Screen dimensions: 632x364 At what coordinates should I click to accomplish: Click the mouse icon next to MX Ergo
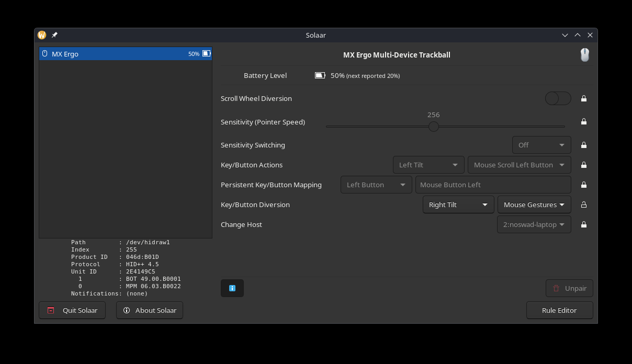[x=45, y=54]
